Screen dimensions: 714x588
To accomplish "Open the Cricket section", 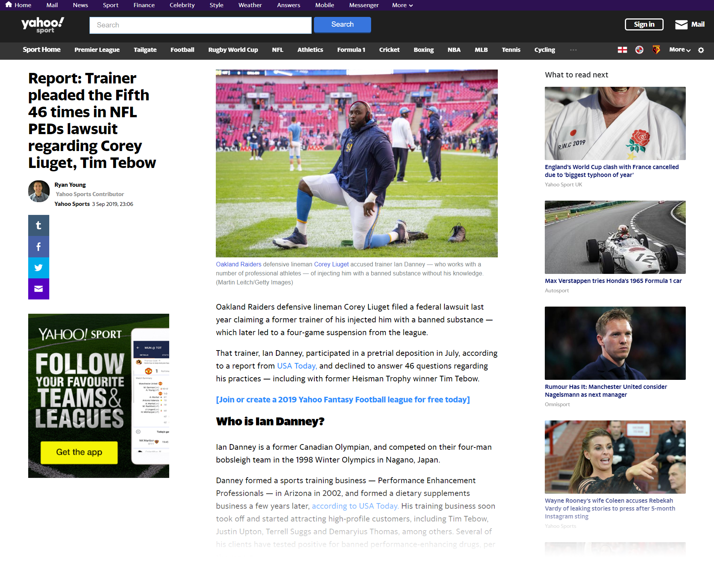I will [x=389, y=50].
